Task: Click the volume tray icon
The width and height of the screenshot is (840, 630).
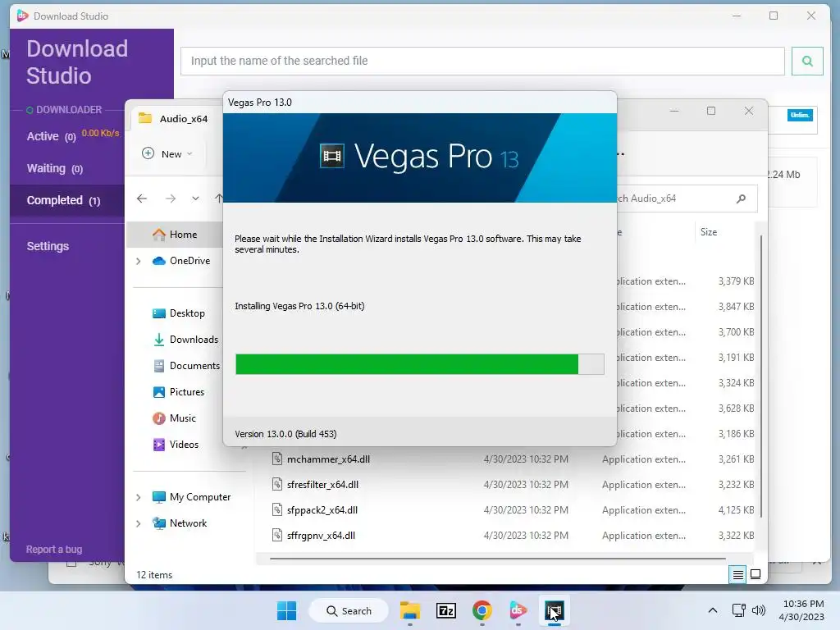Action: click(759, 610)
